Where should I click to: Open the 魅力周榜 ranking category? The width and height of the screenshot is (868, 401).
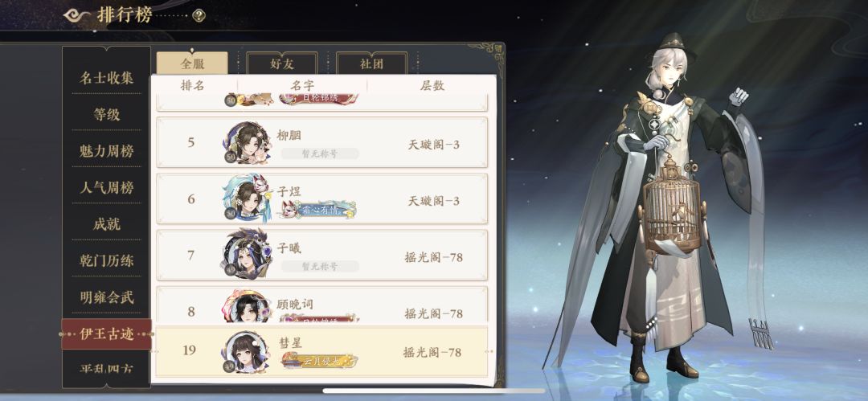coord(106,150)
